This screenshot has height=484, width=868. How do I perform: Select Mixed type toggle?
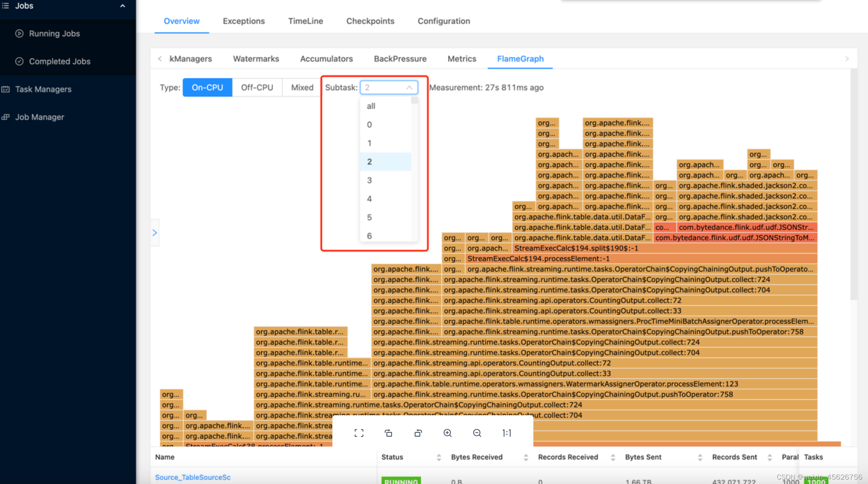tap(301, 87)
